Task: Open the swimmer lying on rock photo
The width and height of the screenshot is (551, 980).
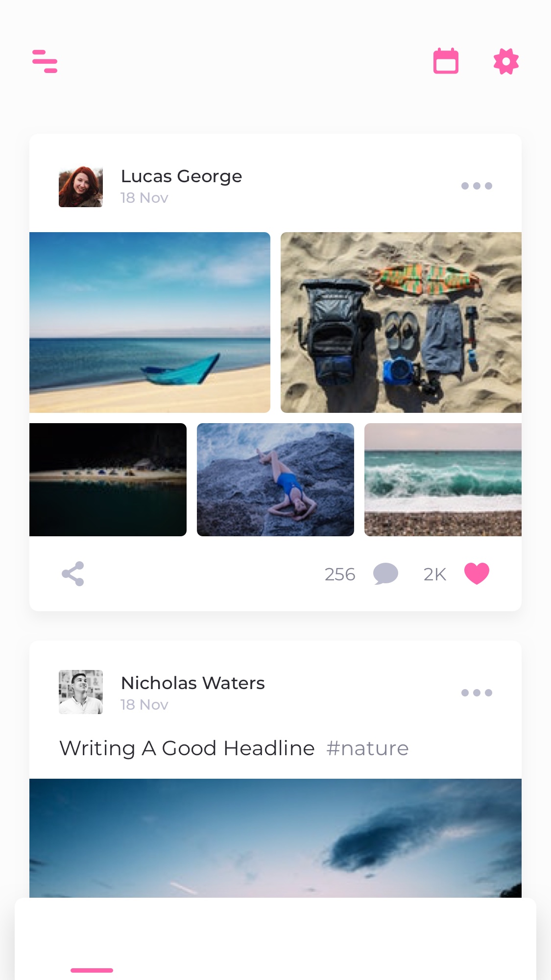Action: 275,479
